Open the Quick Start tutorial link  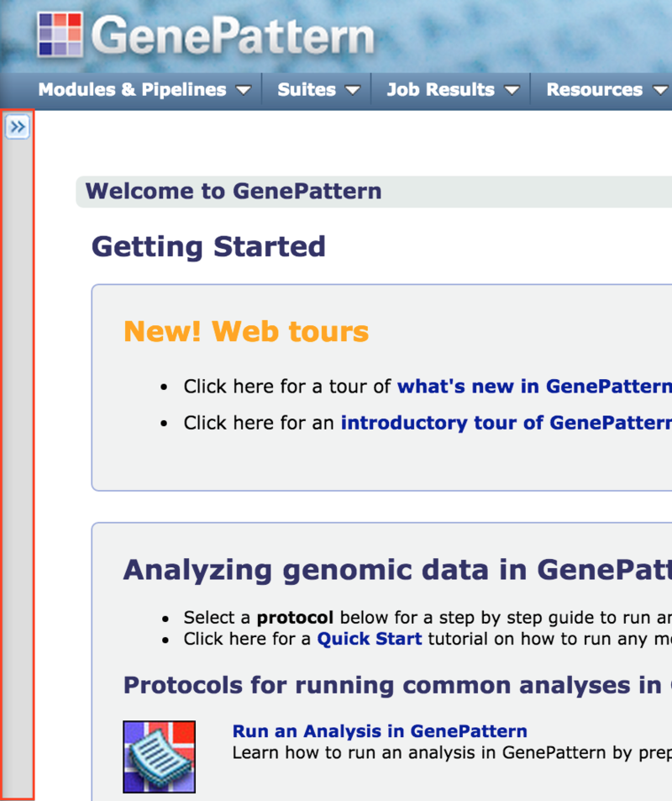coord(370,639)
